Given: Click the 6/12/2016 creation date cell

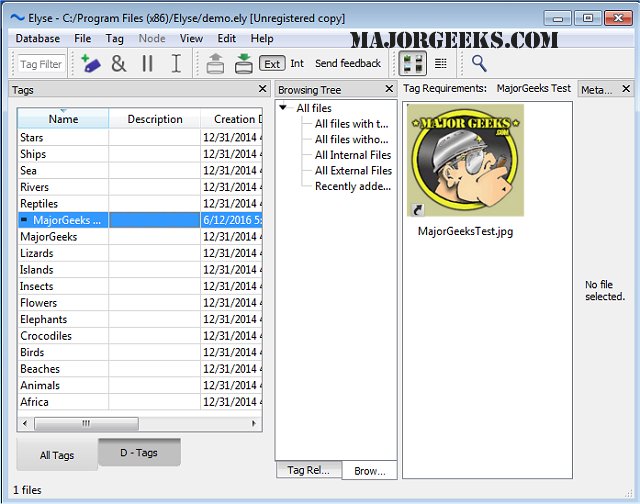Looking at the screenshot, I should [231, 220].
